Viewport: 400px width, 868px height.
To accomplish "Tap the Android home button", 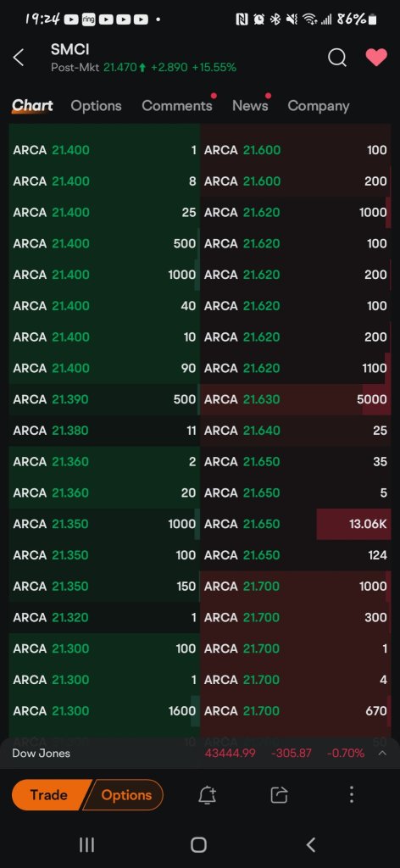I will point(198,844).
